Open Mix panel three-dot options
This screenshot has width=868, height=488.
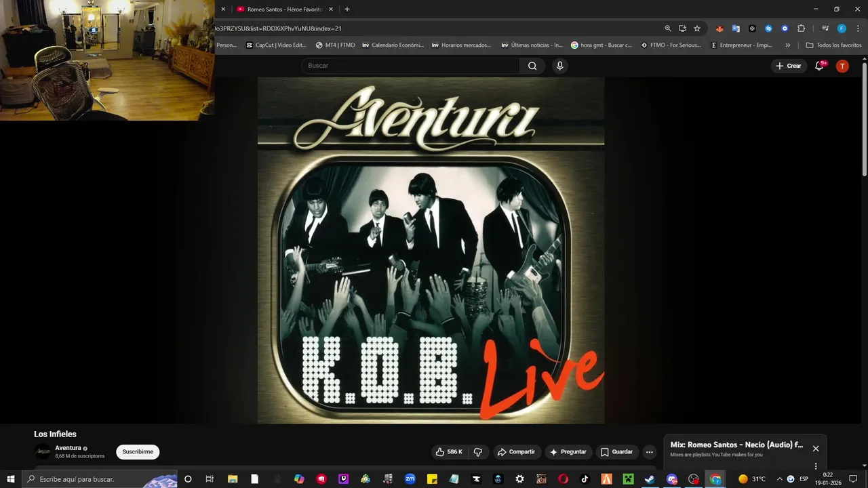[x=816, y=466]
